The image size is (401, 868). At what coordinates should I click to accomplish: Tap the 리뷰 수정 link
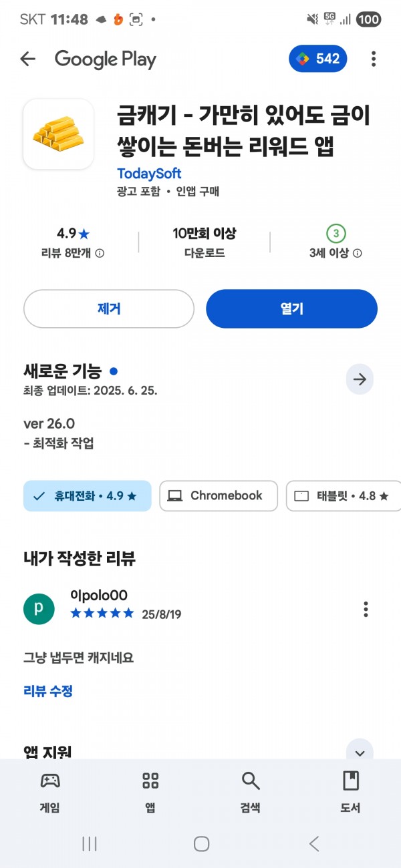click(x=48, y=691)
